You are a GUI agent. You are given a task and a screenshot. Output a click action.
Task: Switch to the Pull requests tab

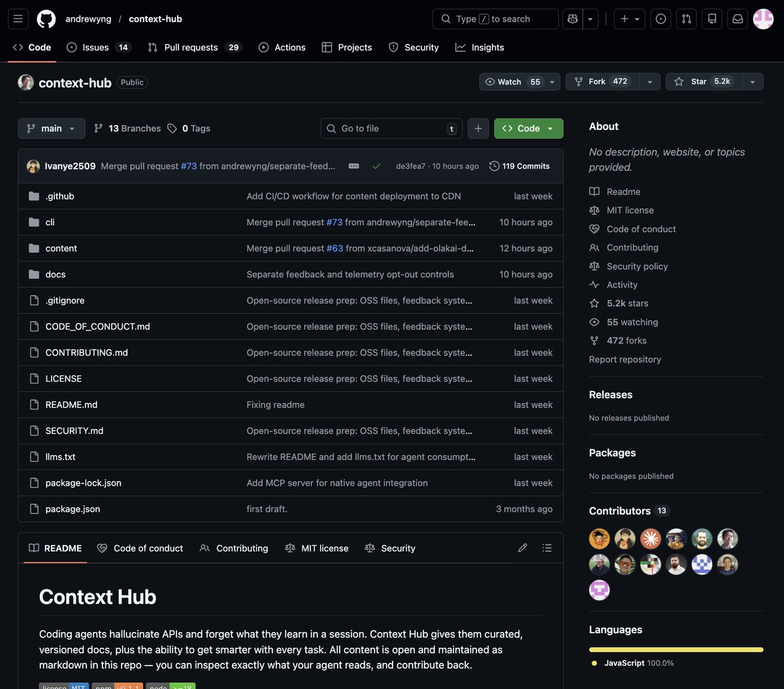click(x=194, y=47)
